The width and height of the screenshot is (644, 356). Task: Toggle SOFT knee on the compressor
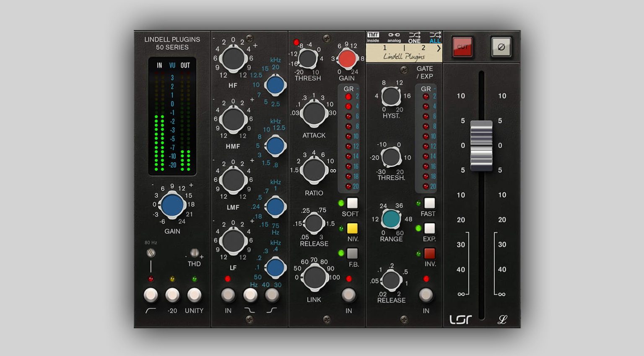[x=352, y=203]
